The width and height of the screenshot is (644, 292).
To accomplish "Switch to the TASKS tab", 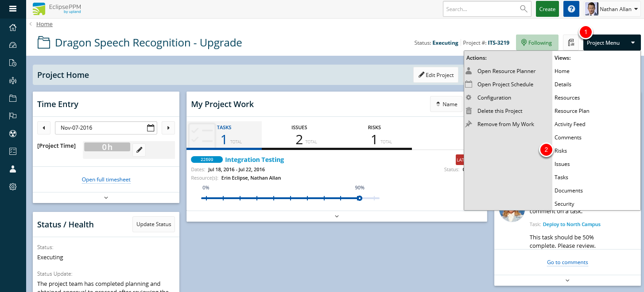I will [224, 135].
